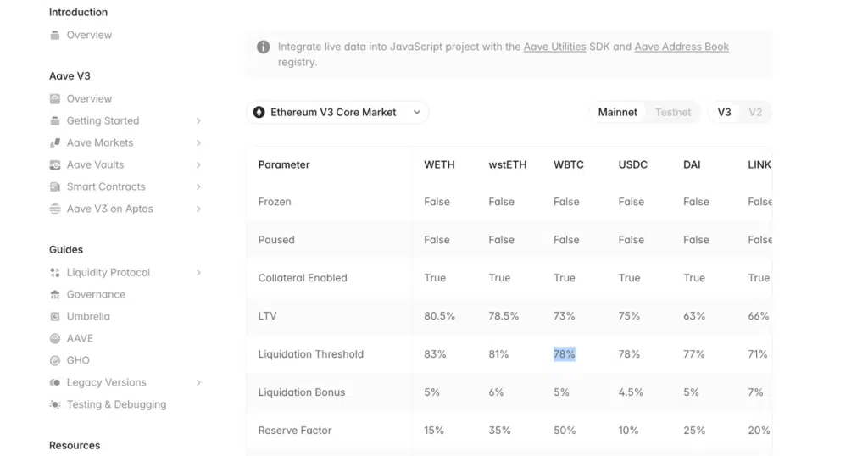Click the Aave V3 Overview icon

[55, 99]
